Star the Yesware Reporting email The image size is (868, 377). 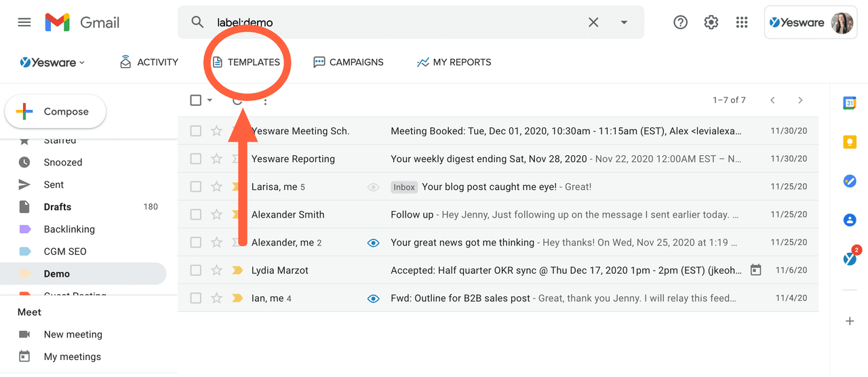[216, 159]
